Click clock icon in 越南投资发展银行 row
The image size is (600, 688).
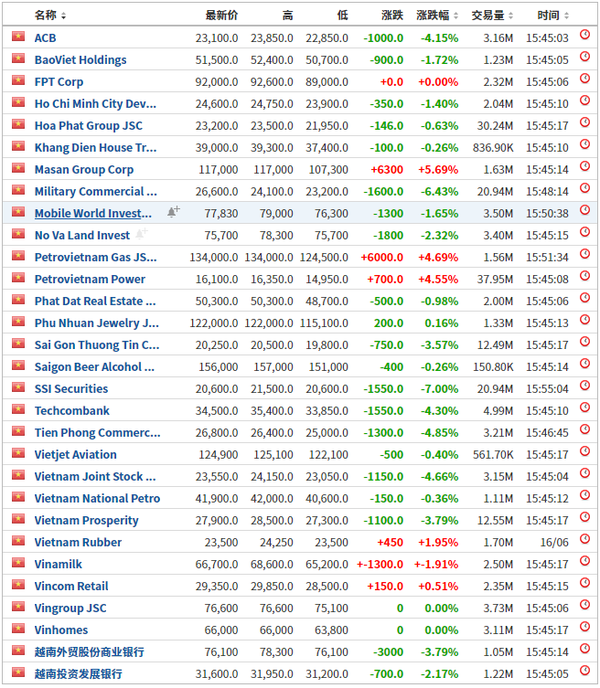click(x=585, y=670)
